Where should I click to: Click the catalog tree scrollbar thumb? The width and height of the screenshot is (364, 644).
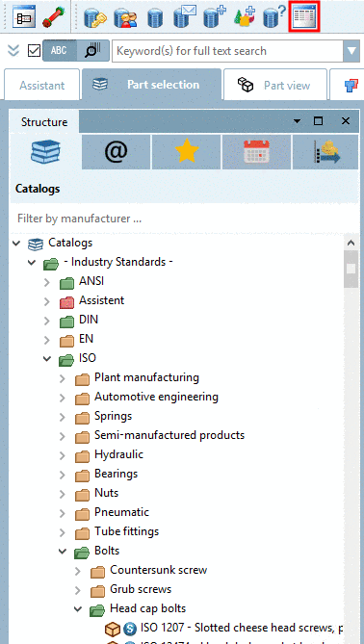351,269
